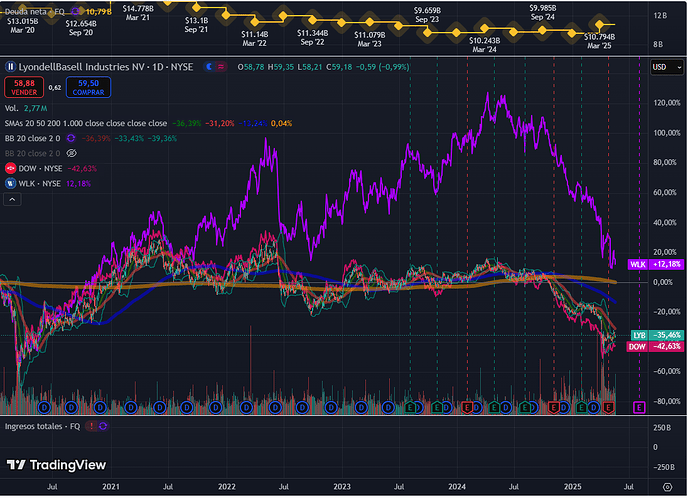
Task: Click the 2025 label on time axis
Action: pyautogui.click(x=572, y=487)
